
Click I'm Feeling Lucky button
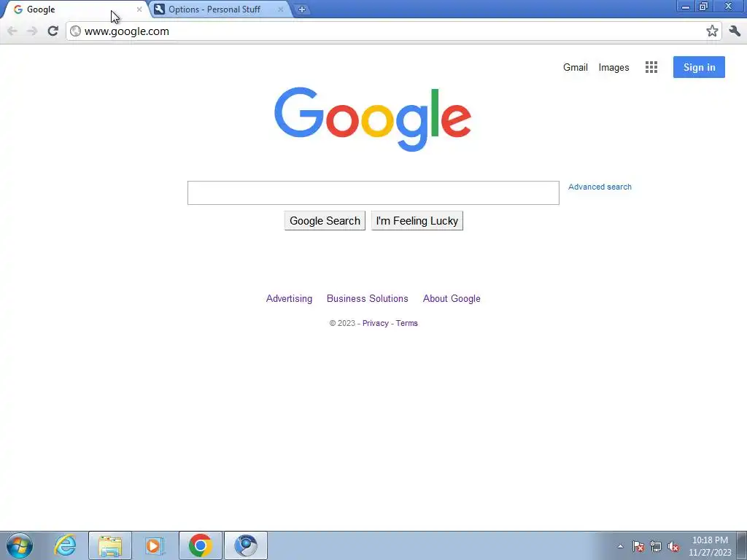(x=417, y=221)
